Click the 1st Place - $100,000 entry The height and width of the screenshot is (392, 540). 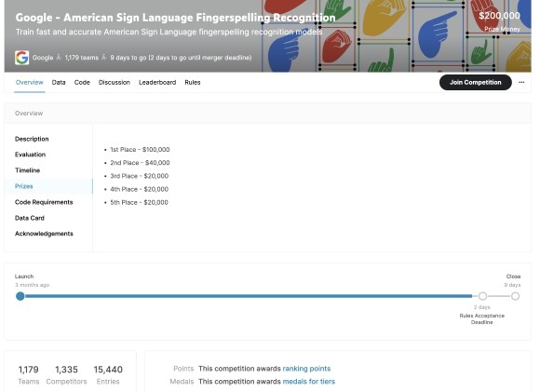click(140, 150)
